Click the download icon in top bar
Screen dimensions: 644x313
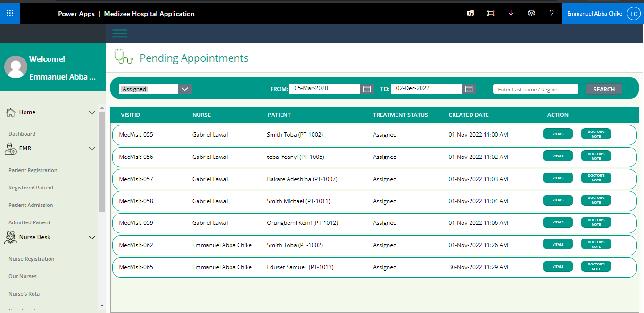(x=511, y=14)
